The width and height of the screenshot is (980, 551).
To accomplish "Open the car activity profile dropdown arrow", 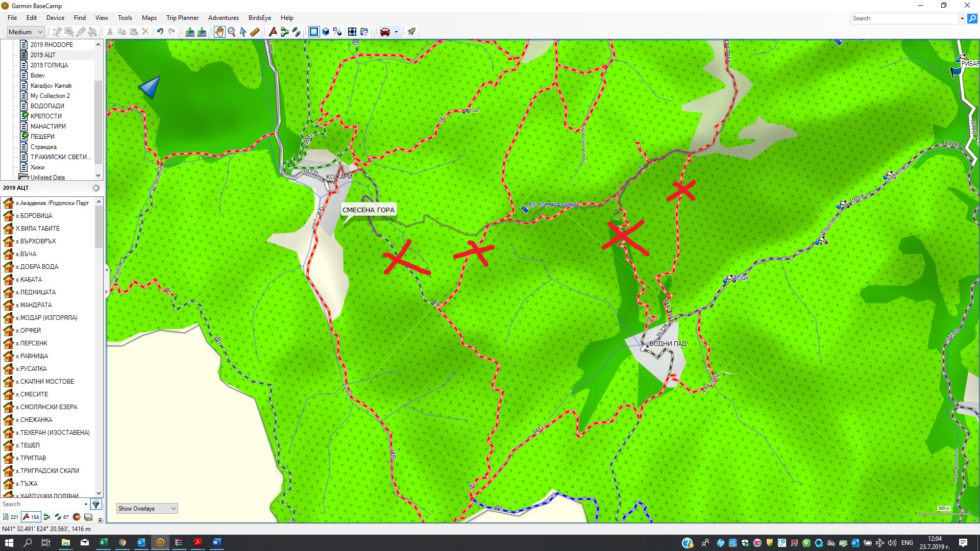I will click(396, 32).
